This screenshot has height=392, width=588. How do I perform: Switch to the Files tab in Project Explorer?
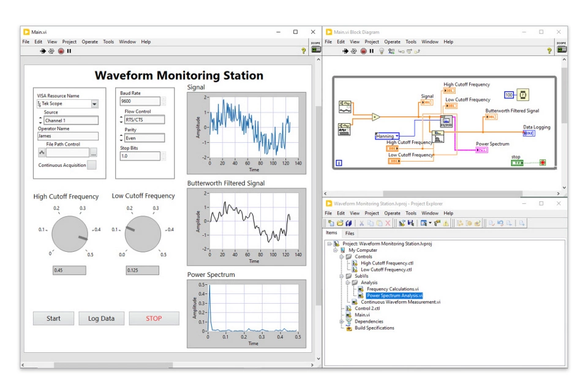click(x=350, y=233)
